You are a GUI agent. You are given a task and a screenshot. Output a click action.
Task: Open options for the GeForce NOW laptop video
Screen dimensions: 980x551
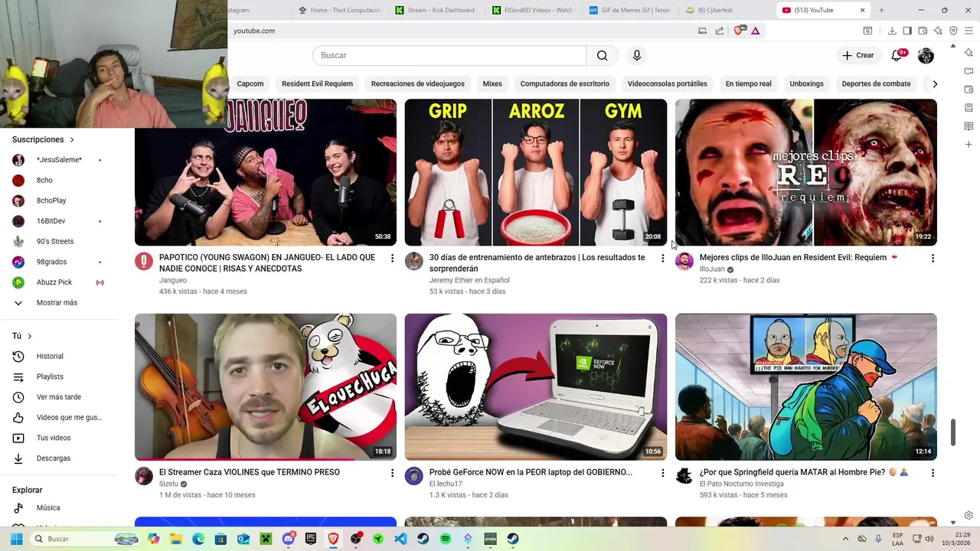[x=663, y=473]
